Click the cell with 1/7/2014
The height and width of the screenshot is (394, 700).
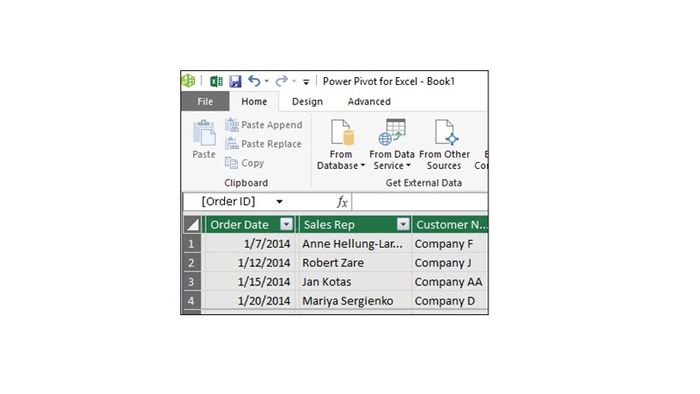click(x=249, y=244)
